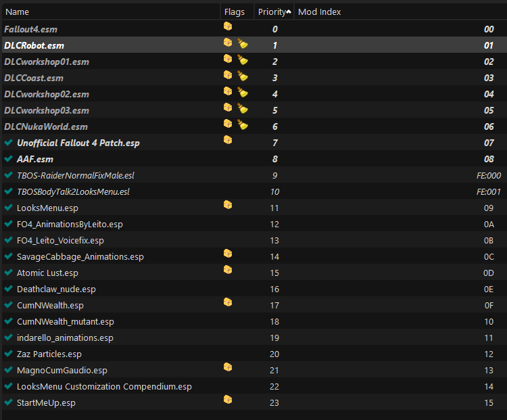Click the archive box icon for MagnoCumGaudio.esp
The width and height of the screenshot is (507, 420).
228,367
